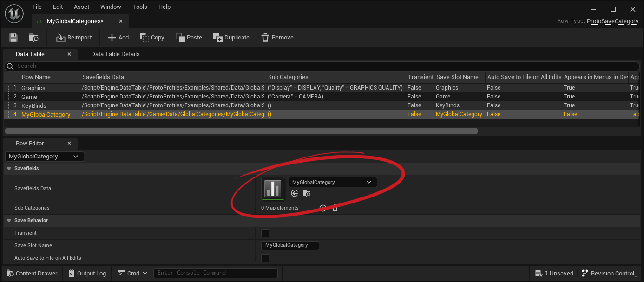644x282 pixels.
Task: Click the ProtoSaveCategory row type link
Action: 612,21
